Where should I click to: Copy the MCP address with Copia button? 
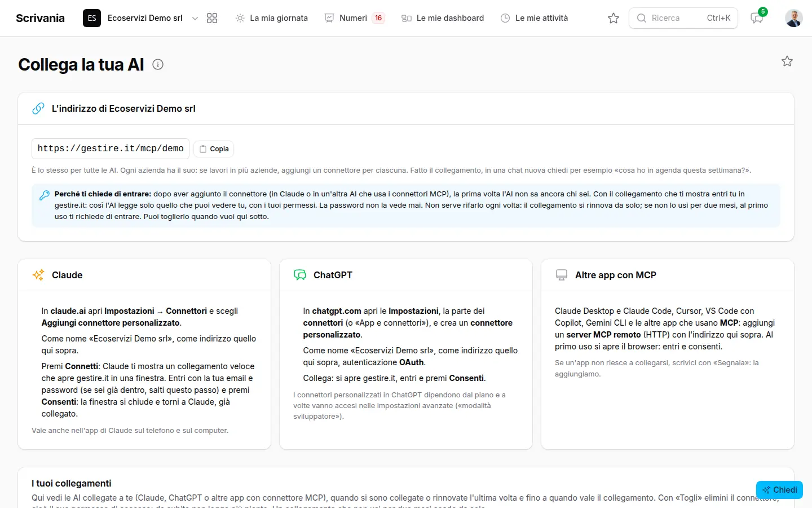[214, 149]
